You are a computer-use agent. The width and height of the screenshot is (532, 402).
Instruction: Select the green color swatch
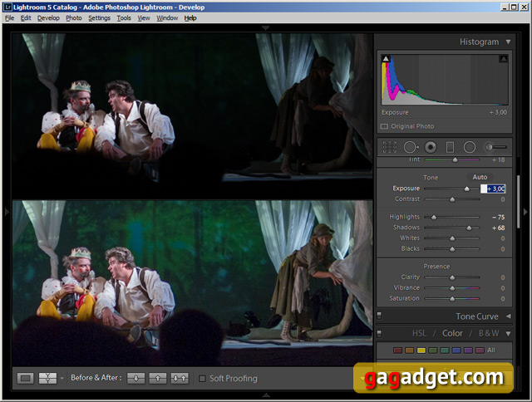click(432, 351)
